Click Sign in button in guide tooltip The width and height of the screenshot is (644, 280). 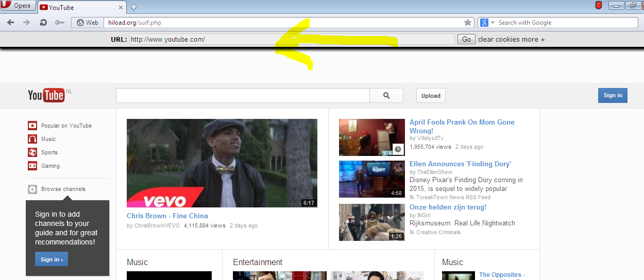(x=52, y=259)
